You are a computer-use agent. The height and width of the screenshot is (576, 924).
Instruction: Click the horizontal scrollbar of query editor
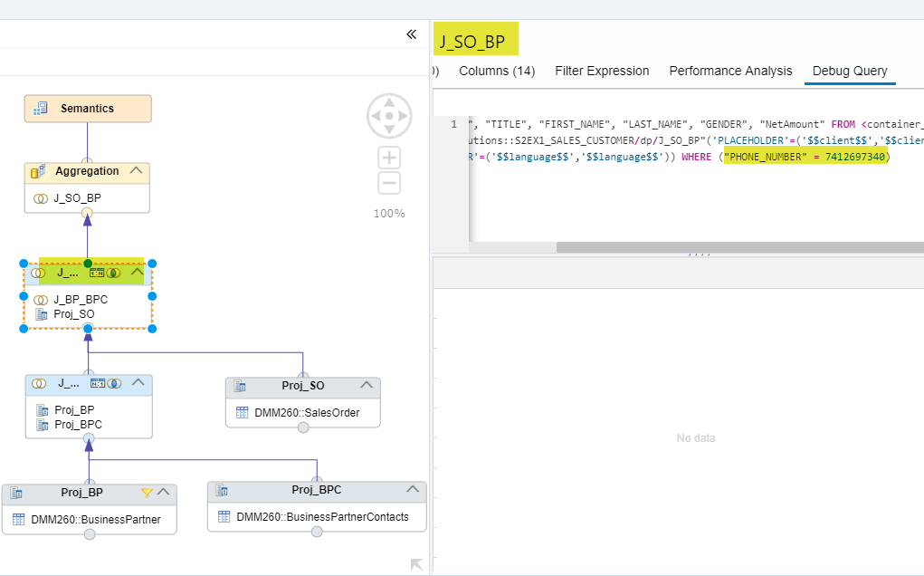(740, 247)
